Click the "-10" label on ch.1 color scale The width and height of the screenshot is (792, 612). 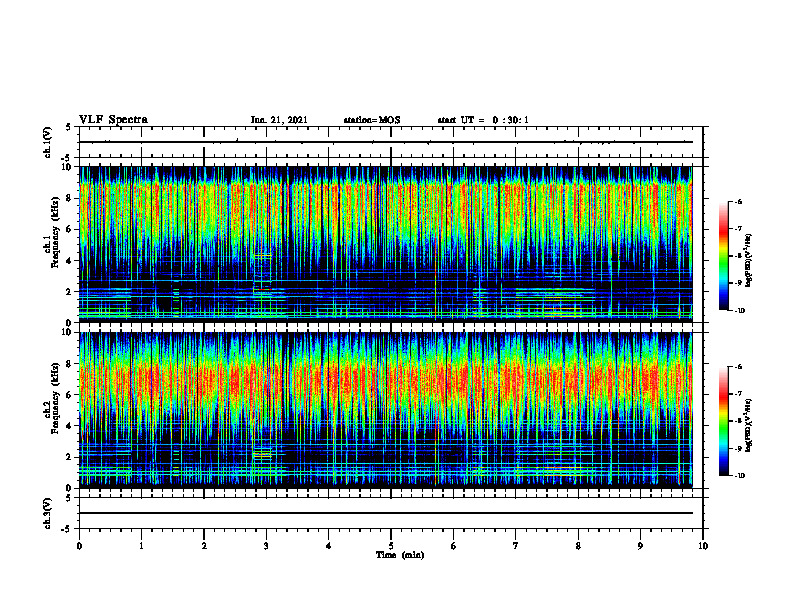pyautogui.click(x=739, y=311)
